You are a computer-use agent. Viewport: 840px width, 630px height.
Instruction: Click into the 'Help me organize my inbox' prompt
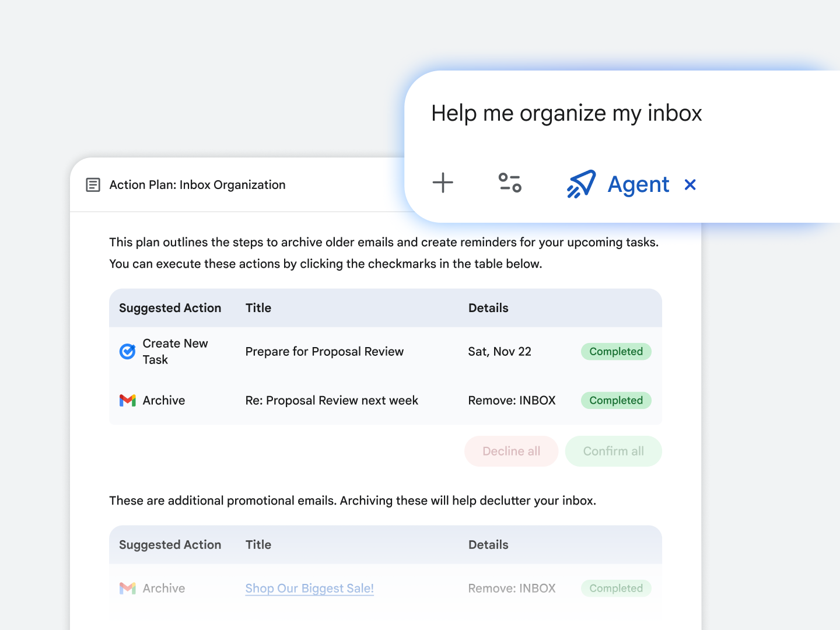pos(566,113)
